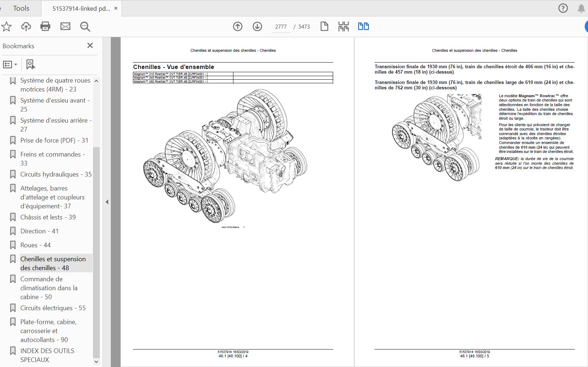
Task: Go to the previous page
Action: point(238,26)
